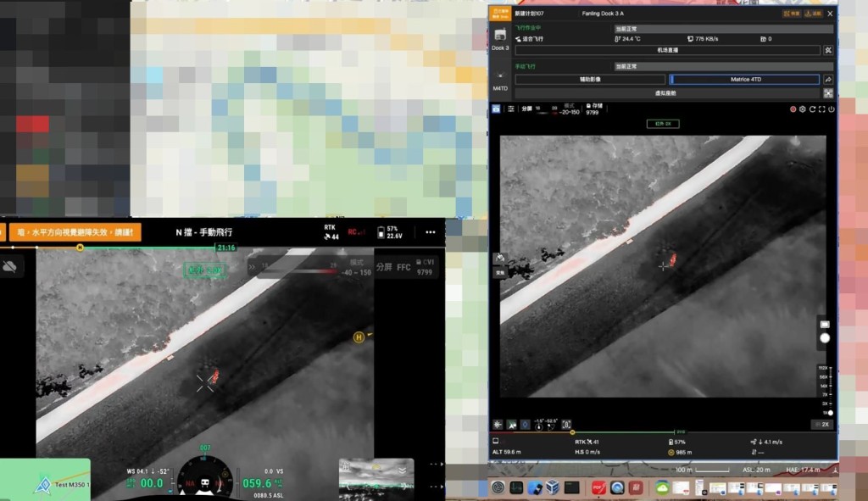Collapse the FPV thumbnail with down chevrons
This screenshot has height=501, width=868.
tap(403, 470)
